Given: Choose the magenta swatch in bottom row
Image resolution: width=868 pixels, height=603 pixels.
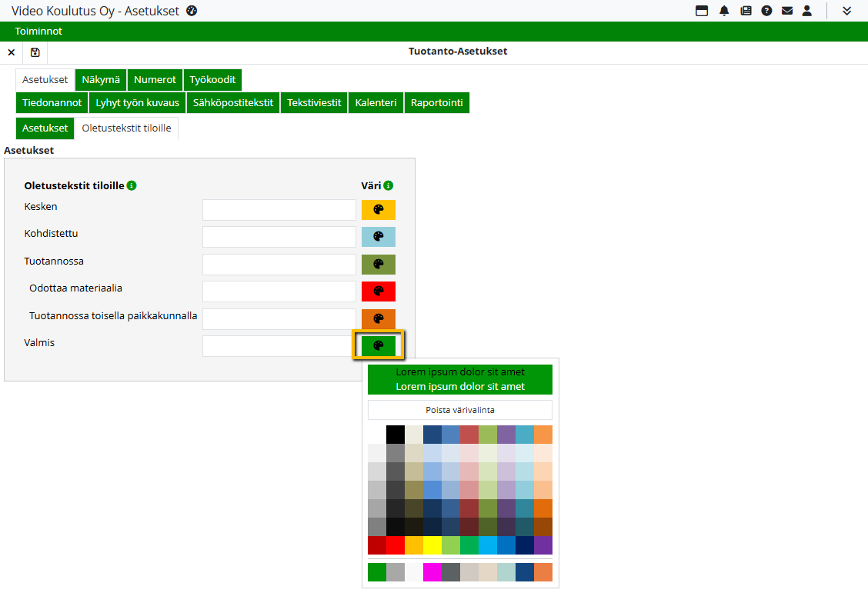Looking at the screenshot, I should (x=432, y=572).
